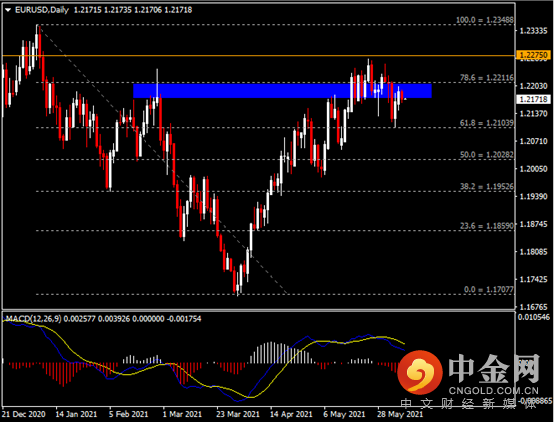
Task: Click the 23.6 = 1.18590 Fibonacci level
Action: 487,226
